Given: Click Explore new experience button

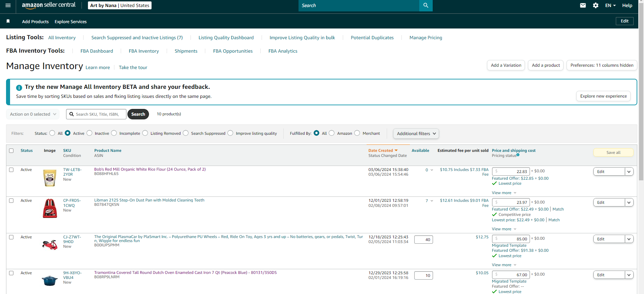Looking at the screenshot, I should (x=603, y=96).
